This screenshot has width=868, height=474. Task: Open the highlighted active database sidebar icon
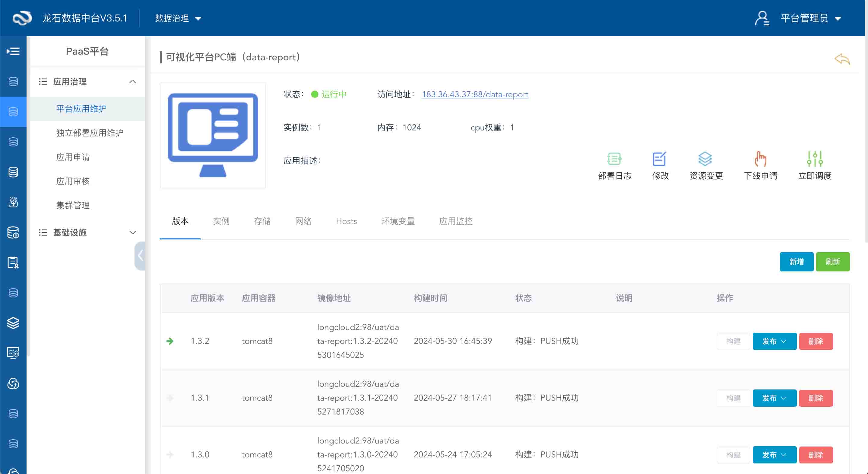(13, 112)
